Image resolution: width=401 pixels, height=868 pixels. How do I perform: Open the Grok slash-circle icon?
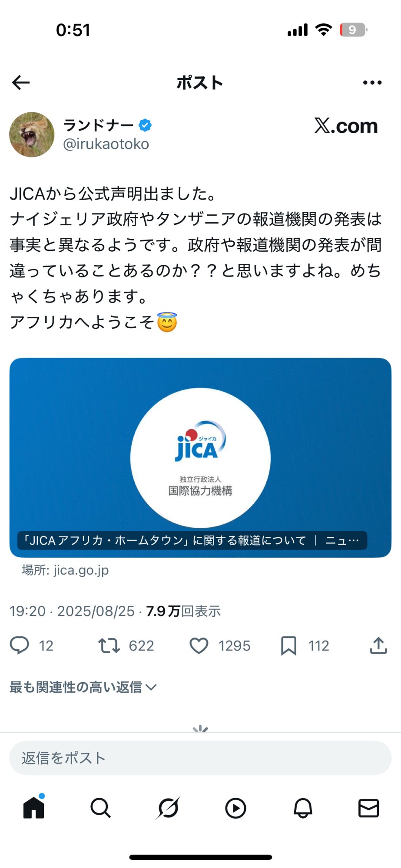point(168,808)
